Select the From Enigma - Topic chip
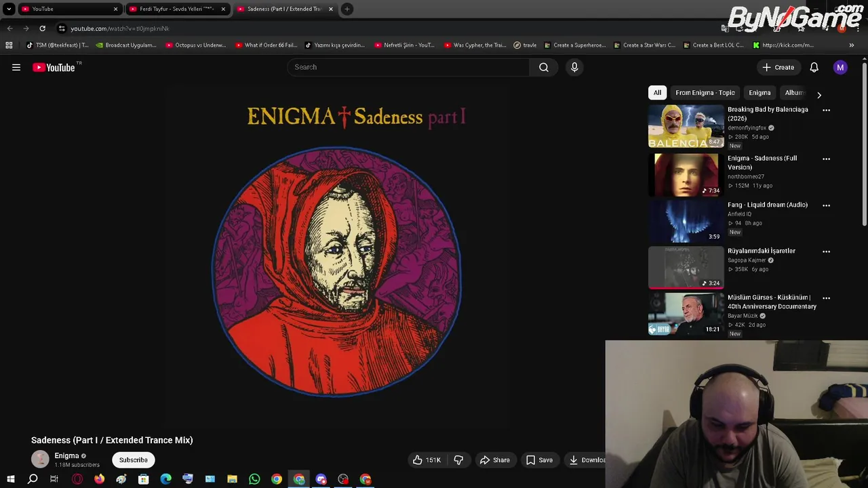868x488 pixels. pyautogui.click(x=705, y=93)
